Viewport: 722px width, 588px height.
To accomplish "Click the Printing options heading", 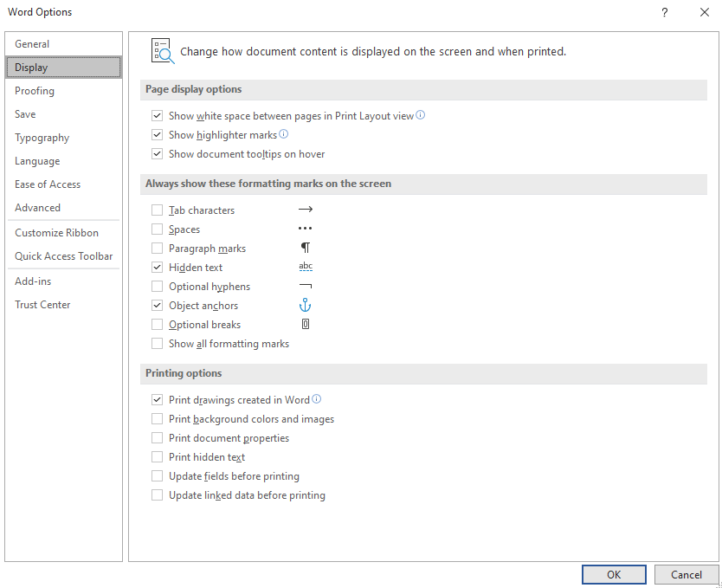I will (x=184, y=373).
